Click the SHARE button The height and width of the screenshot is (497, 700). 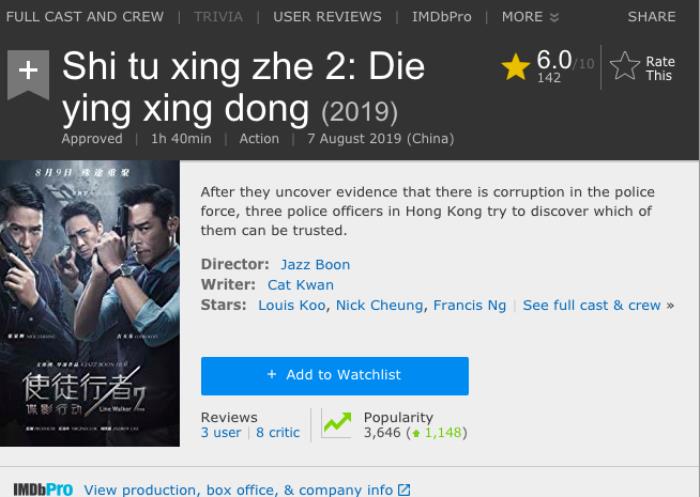click(x=651, y=16)
